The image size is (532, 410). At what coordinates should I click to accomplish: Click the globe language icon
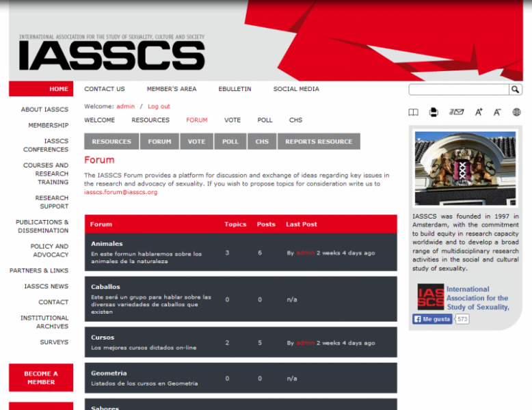(516, 112)
